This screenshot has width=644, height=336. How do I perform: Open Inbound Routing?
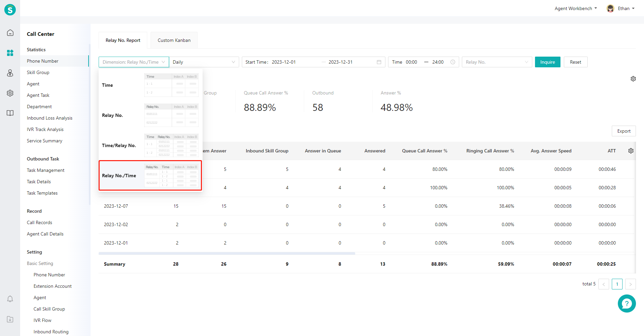pos(51,332)
